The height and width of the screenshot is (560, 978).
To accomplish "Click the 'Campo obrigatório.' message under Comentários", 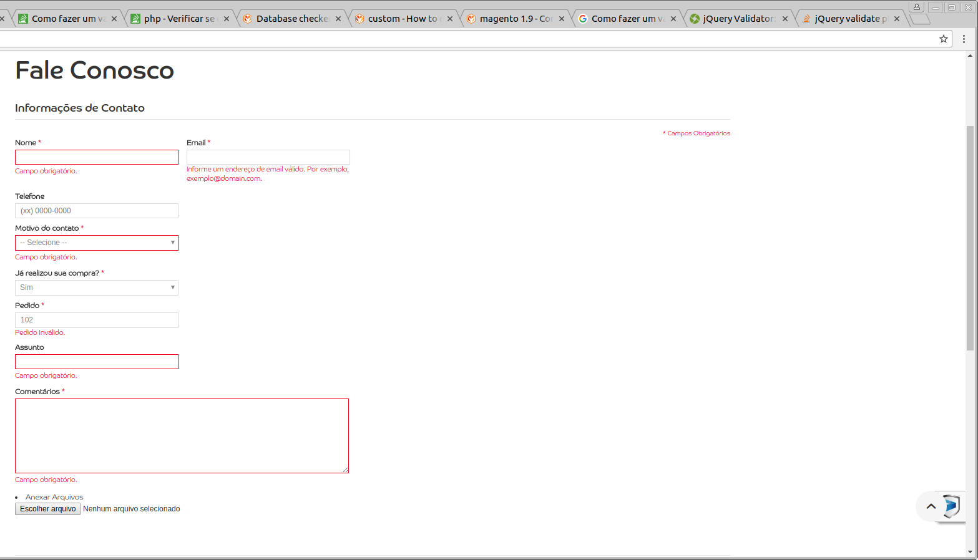I will point(46,480).
